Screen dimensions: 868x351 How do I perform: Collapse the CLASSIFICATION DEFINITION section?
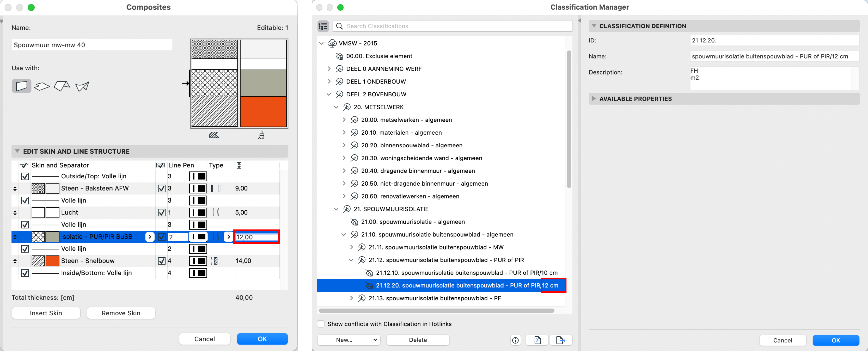tap(594, 26)
